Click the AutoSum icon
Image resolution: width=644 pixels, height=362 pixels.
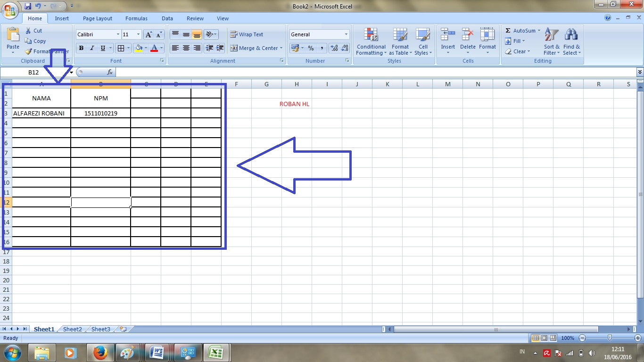[520, 30]
